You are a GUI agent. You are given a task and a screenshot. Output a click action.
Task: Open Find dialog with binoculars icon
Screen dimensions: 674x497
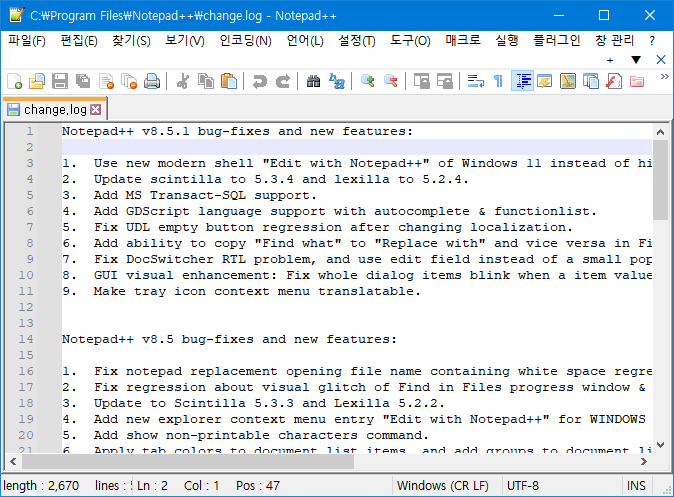point(313,81)
